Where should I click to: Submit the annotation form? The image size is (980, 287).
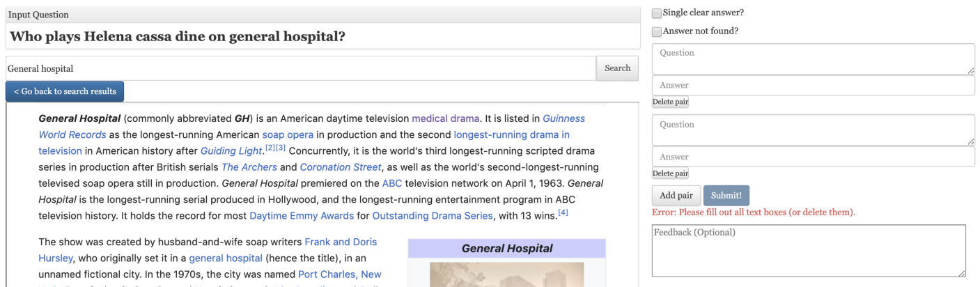coord(726,195)
